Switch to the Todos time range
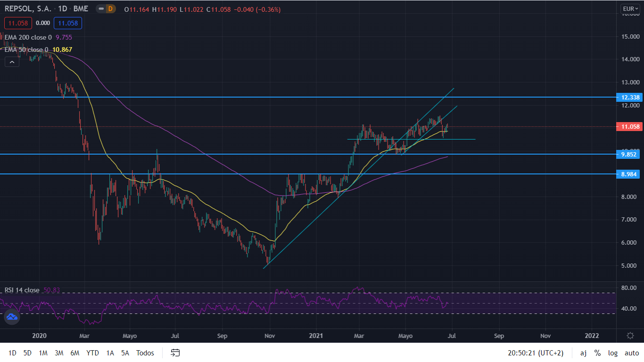Screen dimensions: 644x362 pyautogui.click(x=145, y=353)
